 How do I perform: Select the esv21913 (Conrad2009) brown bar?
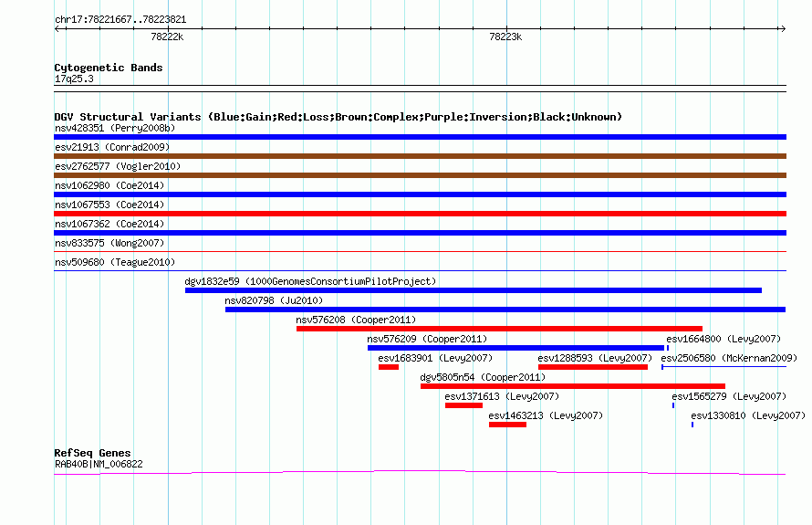point(420,156)
